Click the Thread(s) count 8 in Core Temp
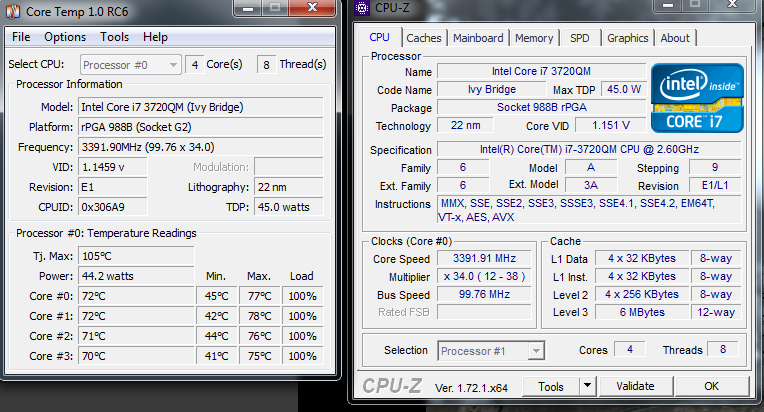 266,65
